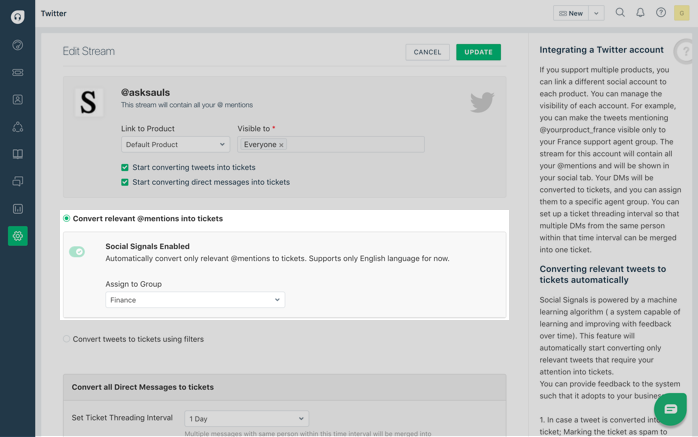This screenshot has height=437, width=698.
Task: Open the Social icon in sidebar
Action: tap(17, 127)
